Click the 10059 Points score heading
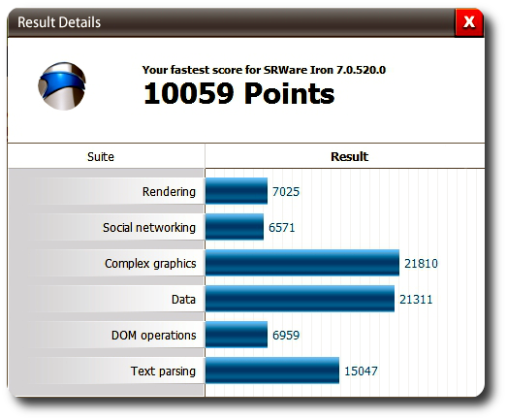The height and width of the screenshot is (420, 507). [x=238, y=93]
